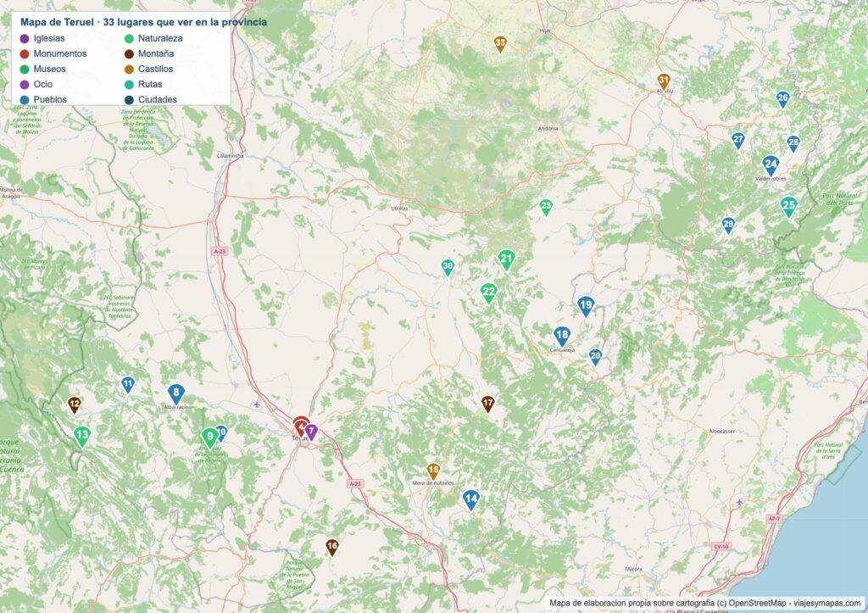The height and width of the screenshot is (613, 868).
Task: Open village marker number 26
Action: 782,99
